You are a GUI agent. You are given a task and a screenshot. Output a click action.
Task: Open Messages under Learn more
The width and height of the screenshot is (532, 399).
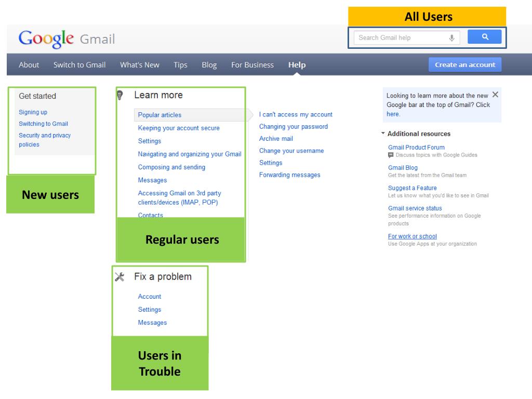coord(152,180)
